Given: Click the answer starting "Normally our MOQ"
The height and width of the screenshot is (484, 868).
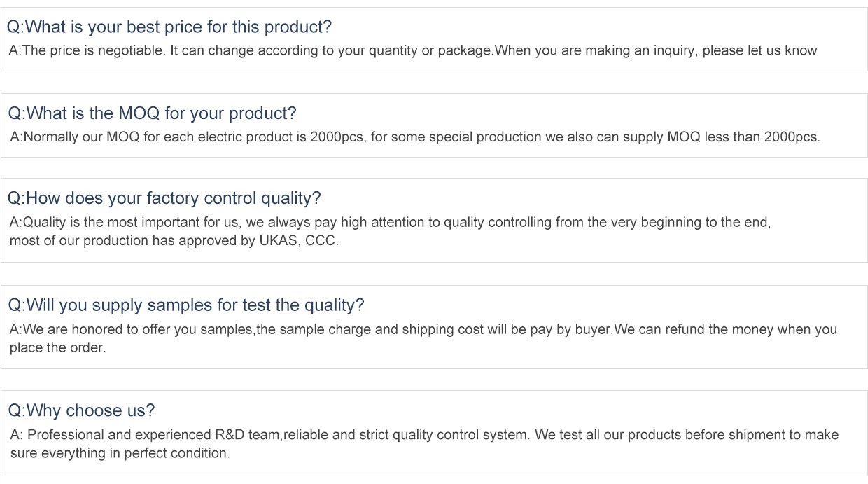Looking at the screenshot, I should [x=414, y=137].
